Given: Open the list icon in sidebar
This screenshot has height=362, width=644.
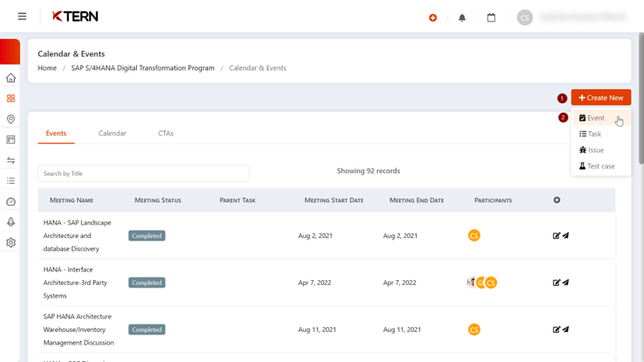Looking at the screenshot, I should 11,181.
